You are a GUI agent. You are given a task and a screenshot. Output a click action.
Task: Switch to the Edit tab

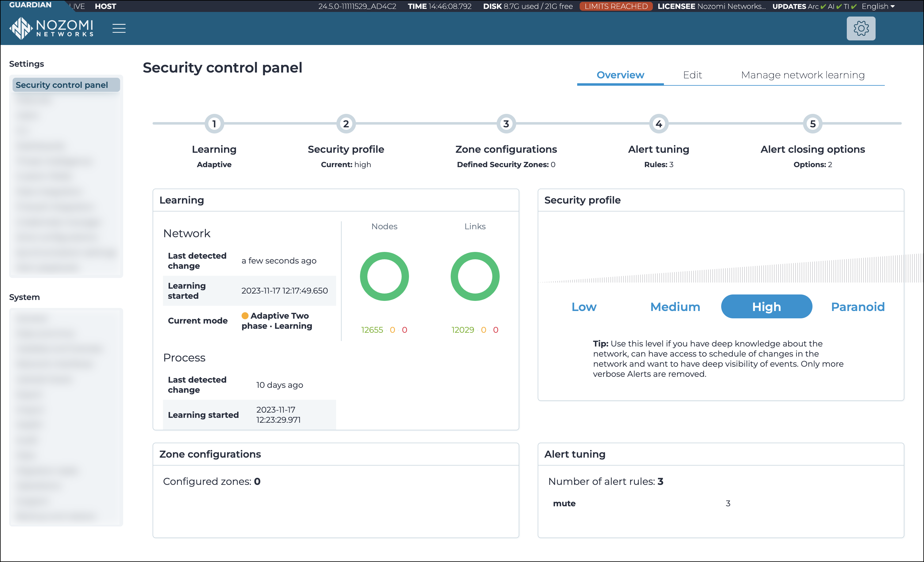[x=692, y=75]
